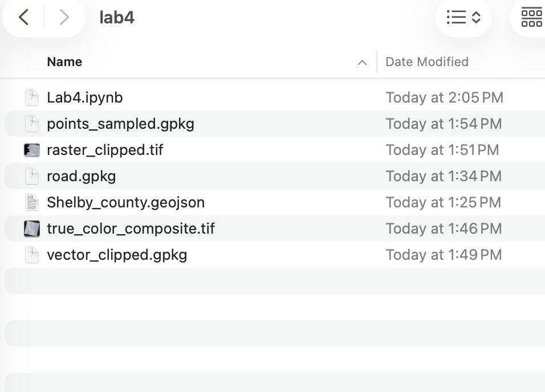The width and height of the screenshot is (545, 392).
Task: Click the road.gpkg modified date
Action: point(444,176)
